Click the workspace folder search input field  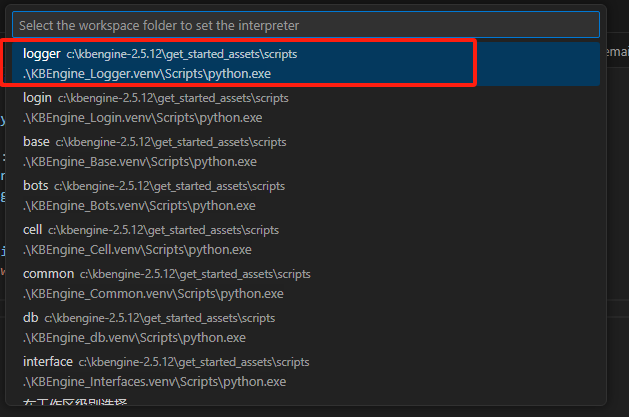pos(306,25)
